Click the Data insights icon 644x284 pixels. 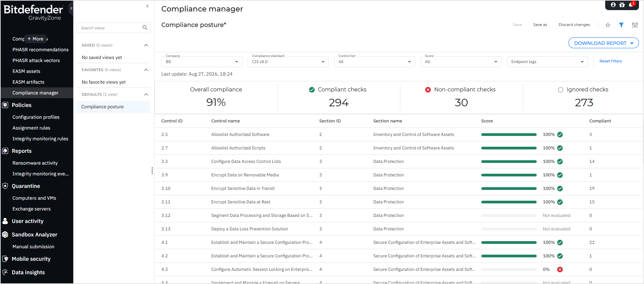click(x=5, y=272)
